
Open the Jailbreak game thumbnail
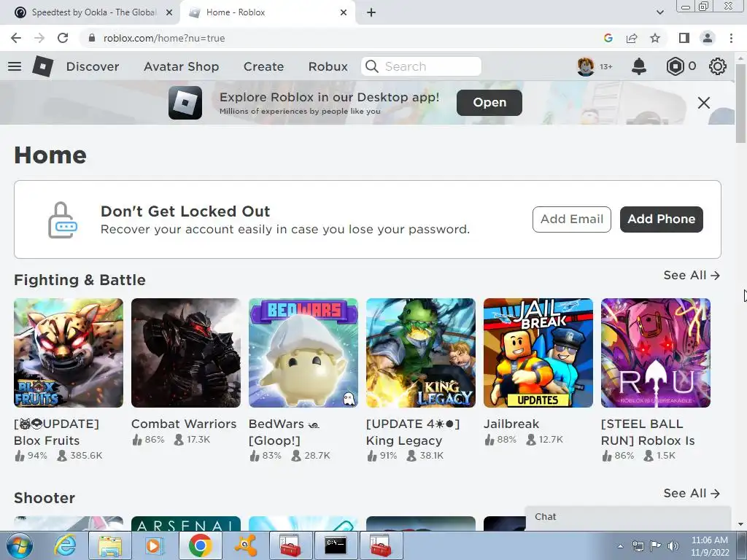[538, 353]
